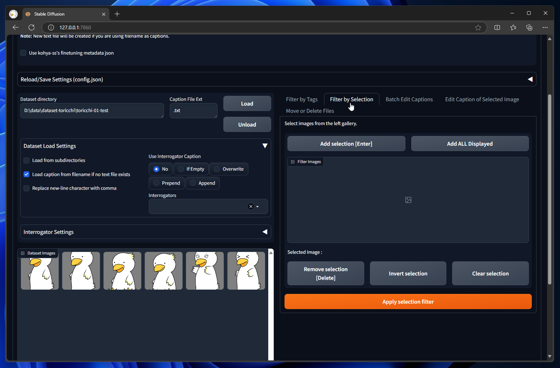Image resolution: width=560 pixels, height=368 pixels.
Task: Select the Overwrite radio option
Action: pyautogui.click(x=229, y=169)
